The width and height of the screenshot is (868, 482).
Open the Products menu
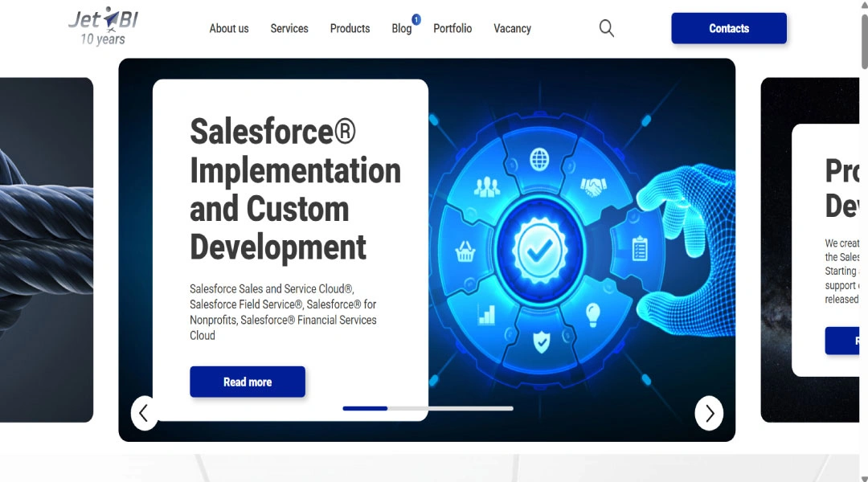[350, 28]
